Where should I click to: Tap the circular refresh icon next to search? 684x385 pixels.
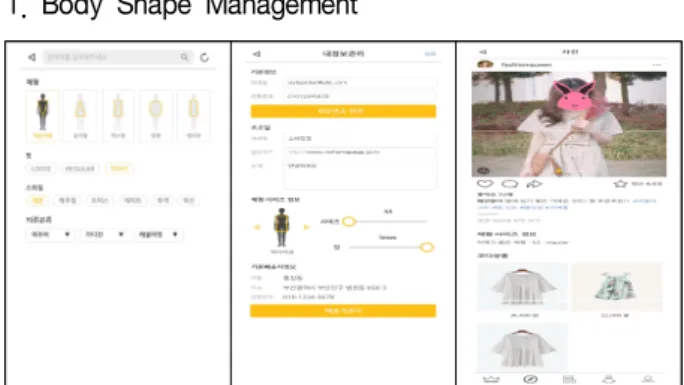(x=204, y=57)
